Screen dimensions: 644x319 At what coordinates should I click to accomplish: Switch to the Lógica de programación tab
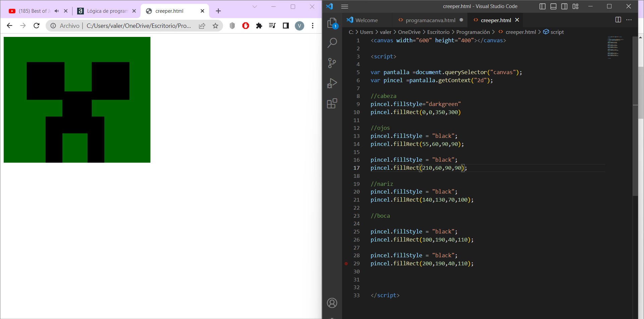[107, 11]
